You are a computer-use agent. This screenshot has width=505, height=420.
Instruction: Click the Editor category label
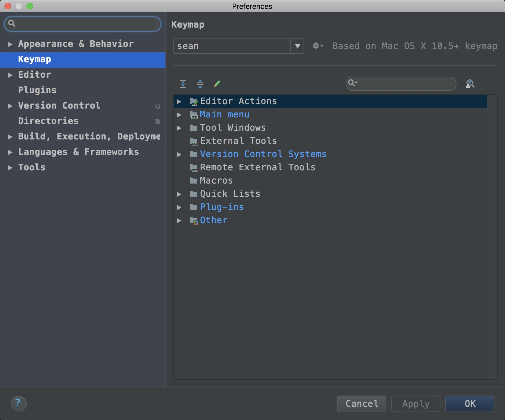(34, 75)
